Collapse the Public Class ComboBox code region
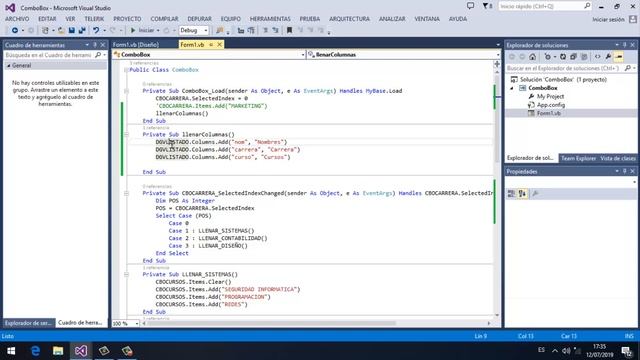 tap(126, 70)
